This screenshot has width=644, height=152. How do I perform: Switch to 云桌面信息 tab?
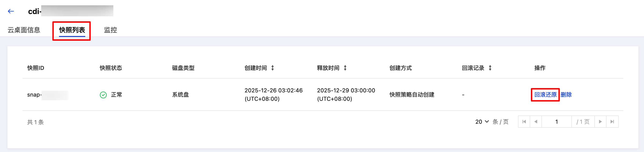[x=24, y=30]
